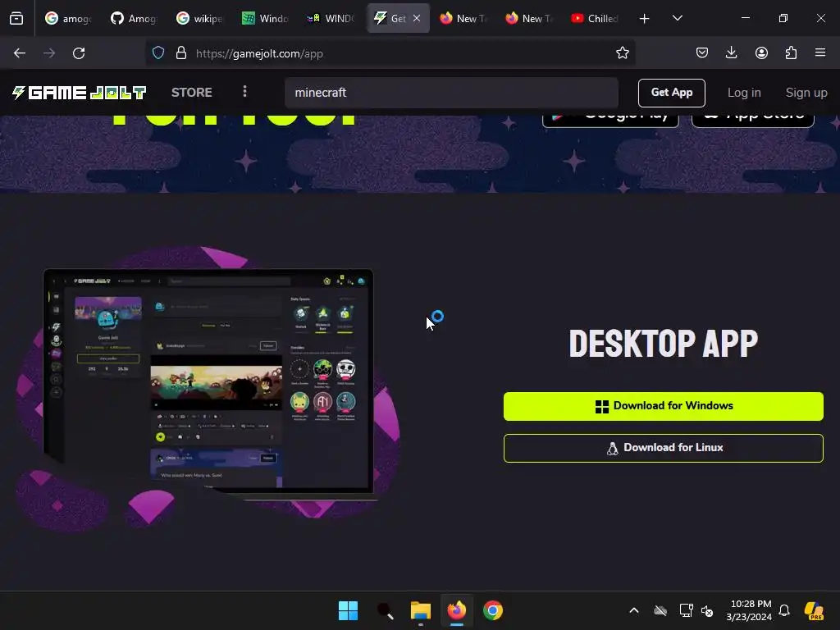This screenshot has height=630, width=840.
Task: Focus the search field containing minecraft
Action: click(x=451, y=93)
